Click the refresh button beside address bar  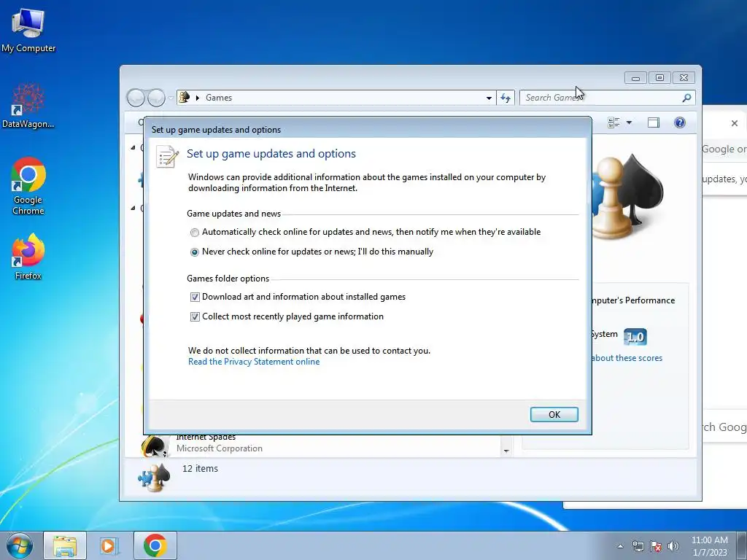tap(506, 98)
